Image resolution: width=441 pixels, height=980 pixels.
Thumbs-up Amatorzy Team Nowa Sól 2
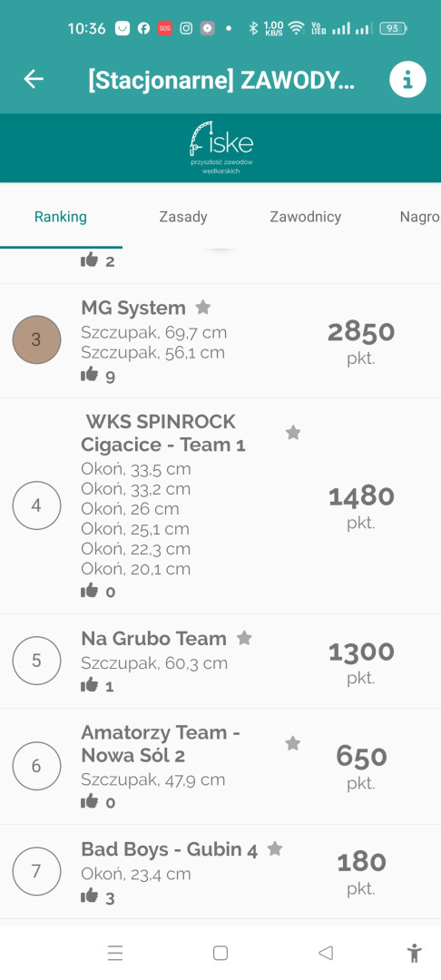[90, 801]
